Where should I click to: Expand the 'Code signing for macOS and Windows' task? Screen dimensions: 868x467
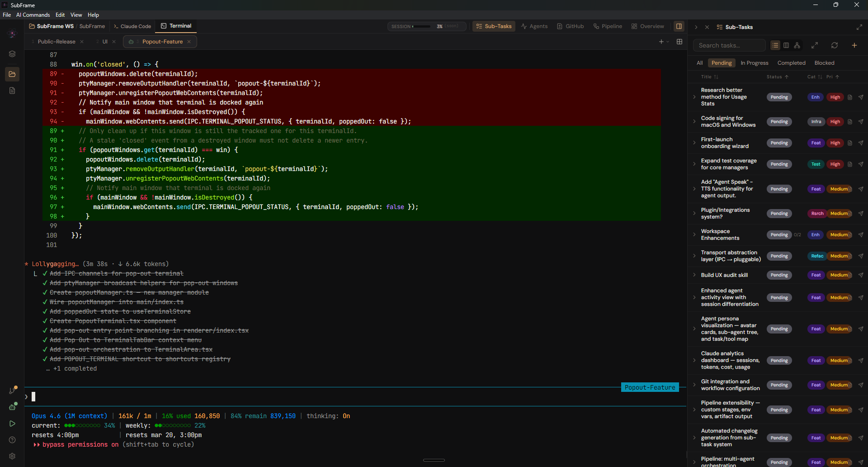click(x=695, y=121)
